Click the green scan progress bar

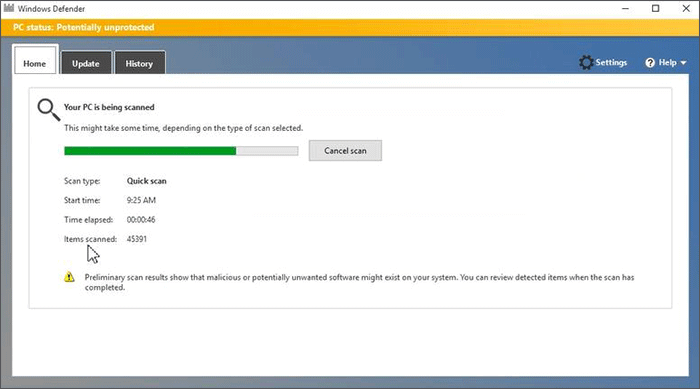point(181,151)
